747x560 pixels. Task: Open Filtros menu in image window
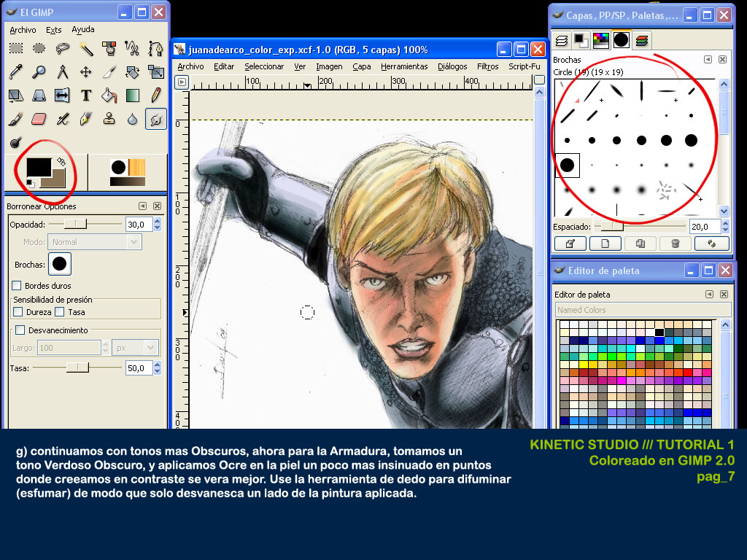(488, 66)
